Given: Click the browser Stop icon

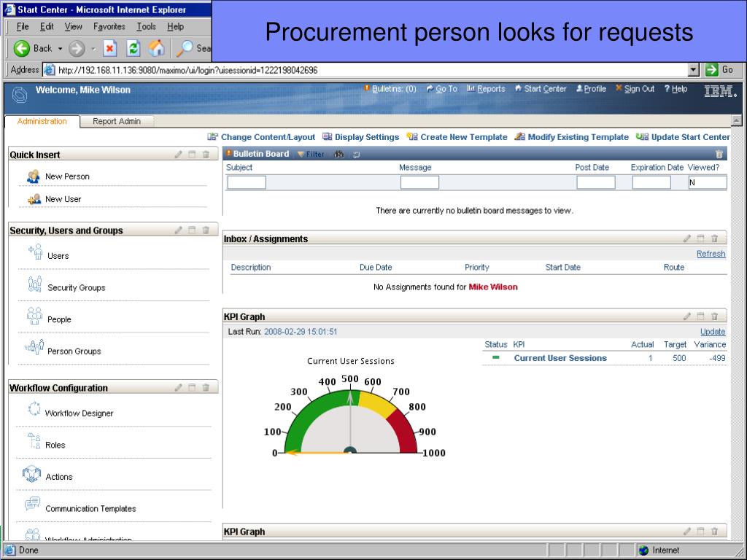Looking at the screenshot, I should tap(110, 48).
